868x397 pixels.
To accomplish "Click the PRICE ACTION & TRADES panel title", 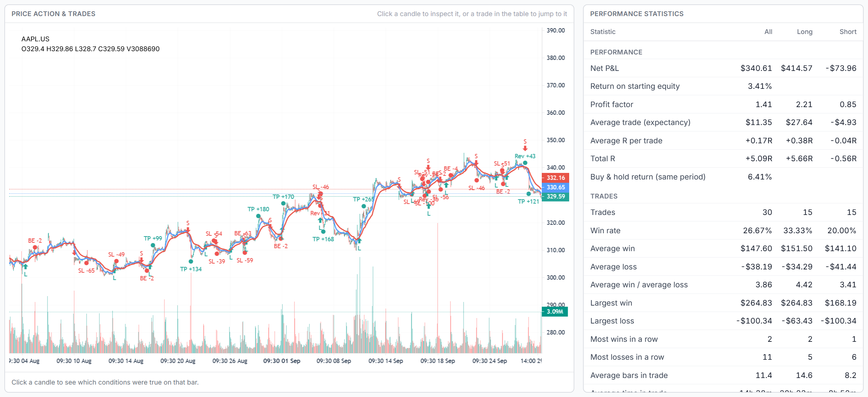I will (x=53, y=14).
